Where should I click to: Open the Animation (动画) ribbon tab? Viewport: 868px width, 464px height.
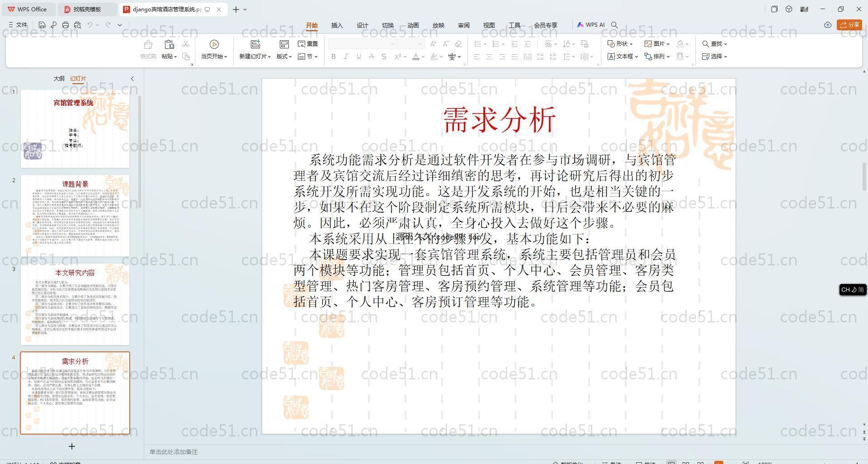click(x=413, y=25)
